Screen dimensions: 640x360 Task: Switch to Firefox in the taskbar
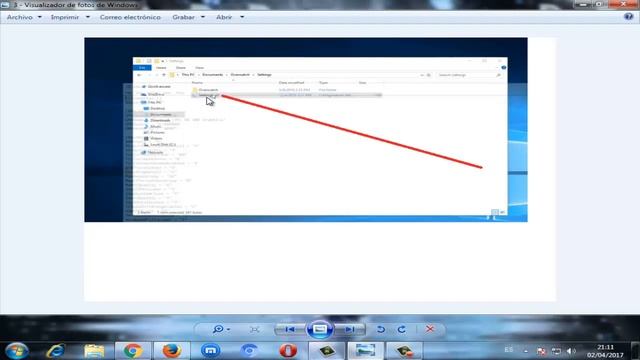(x=171, y=351)
